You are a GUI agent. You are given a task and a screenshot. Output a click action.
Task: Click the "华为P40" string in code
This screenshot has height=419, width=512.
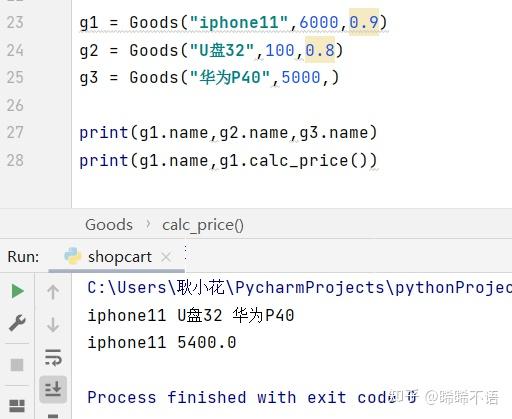point(230,78)
